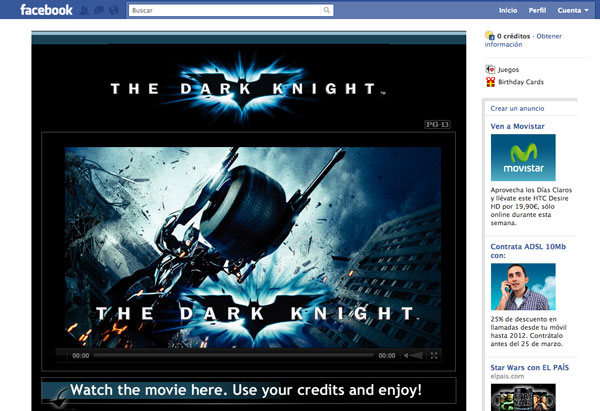600x411 pixels.
Task: Click Watch the movie here banner
Action: [x=249, y=391]
